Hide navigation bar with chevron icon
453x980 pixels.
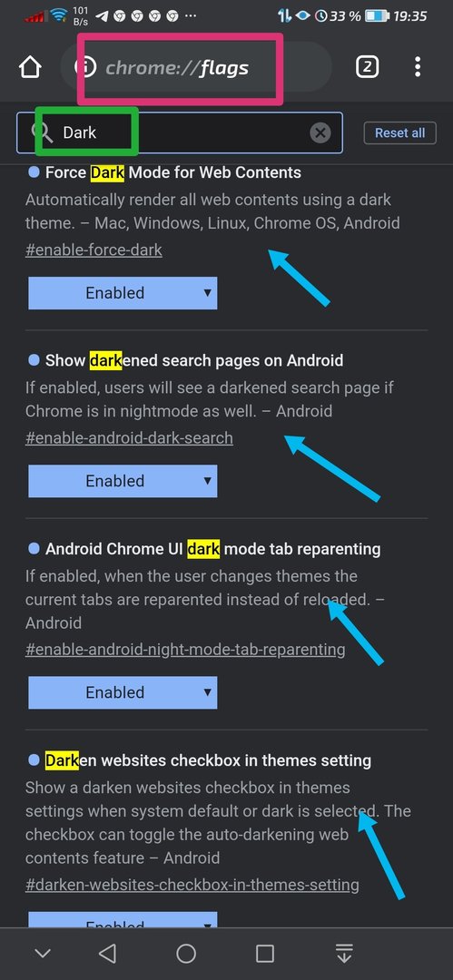click(x=42, y=953)
